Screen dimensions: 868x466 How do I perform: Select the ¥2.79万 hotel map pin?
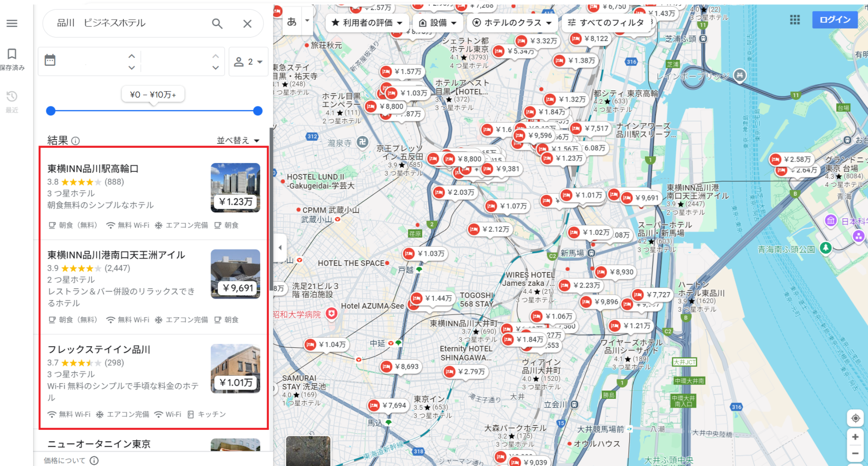pos(465,372)
